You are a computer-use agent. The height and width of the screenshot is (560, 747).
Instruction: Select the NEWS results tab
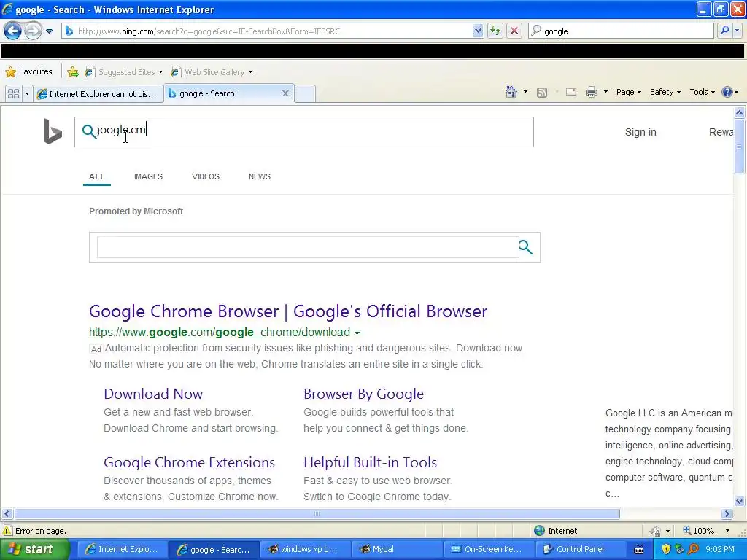click(260, 176)
